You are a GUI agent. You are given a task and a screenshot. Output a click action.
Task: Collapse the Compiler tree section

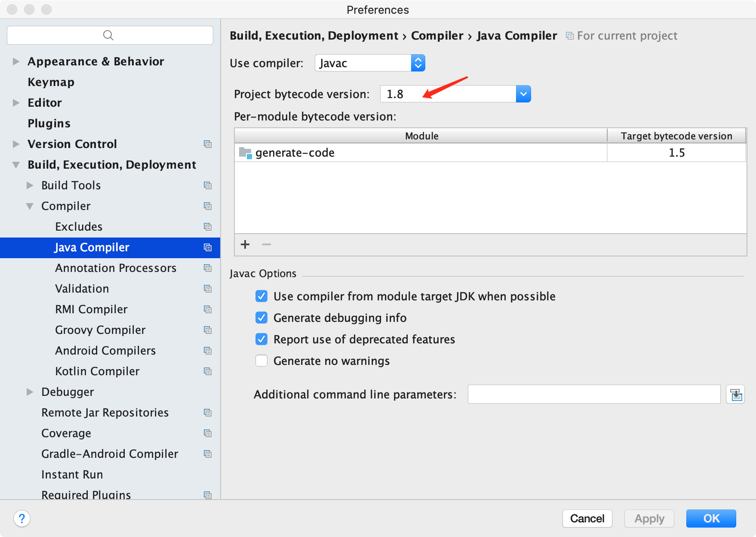click(30, 206)
